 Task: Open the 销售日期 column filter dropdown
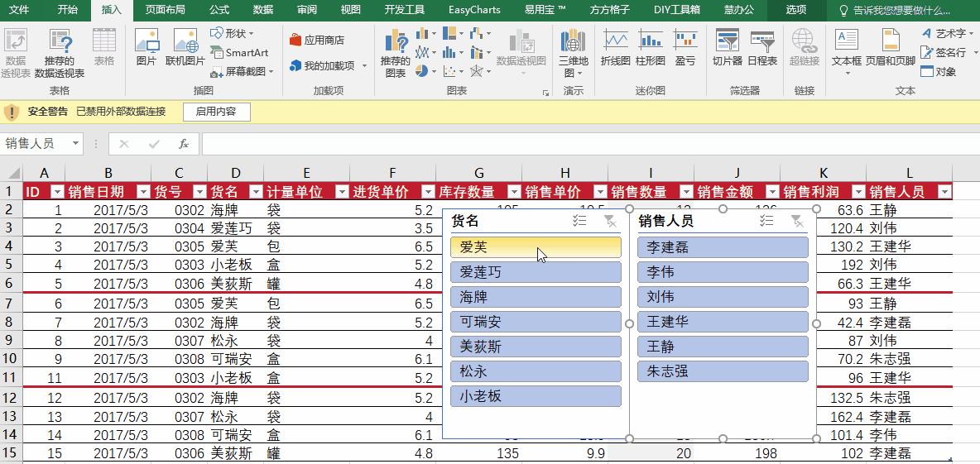[143, 193]
